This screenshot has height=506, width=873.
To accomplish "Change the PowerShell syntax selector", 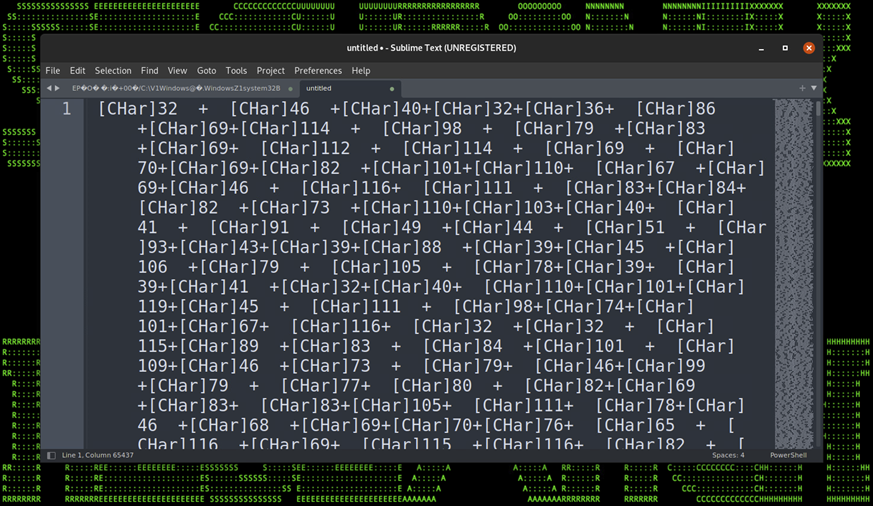I will pos(788,456).
